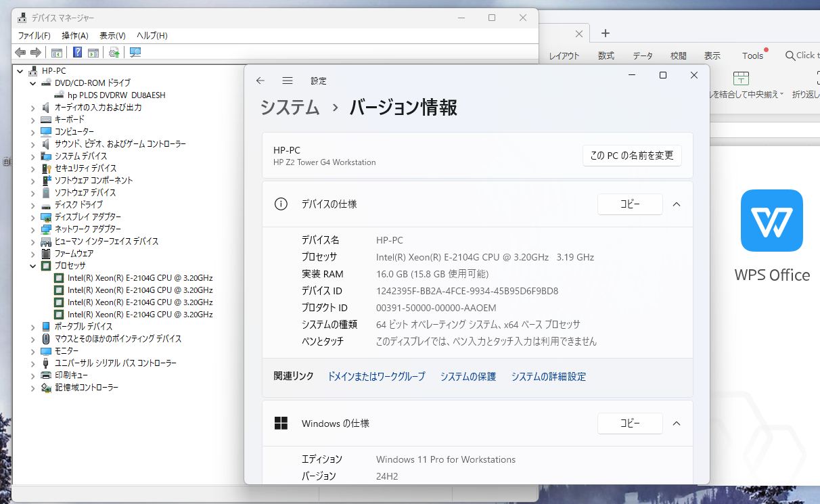Switch to the レイアウト tab in WPS
820x504 pixels.
point(564,56)
